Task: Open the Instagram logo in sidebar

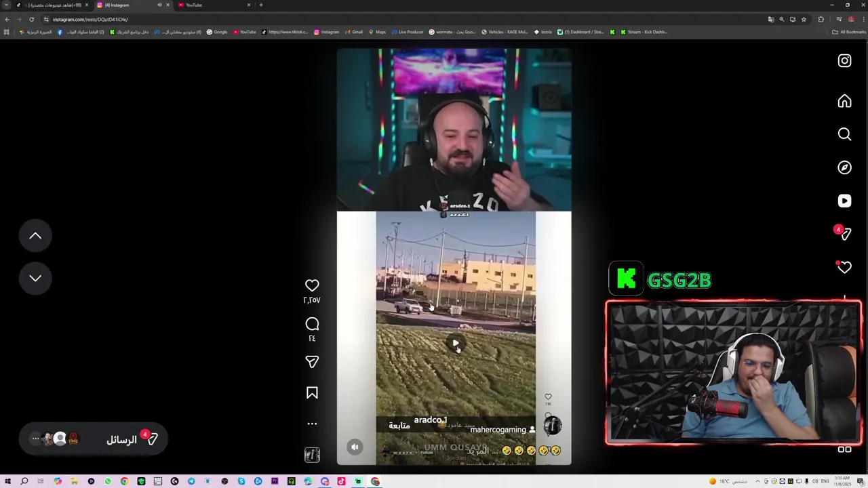Action: (844, 61)
